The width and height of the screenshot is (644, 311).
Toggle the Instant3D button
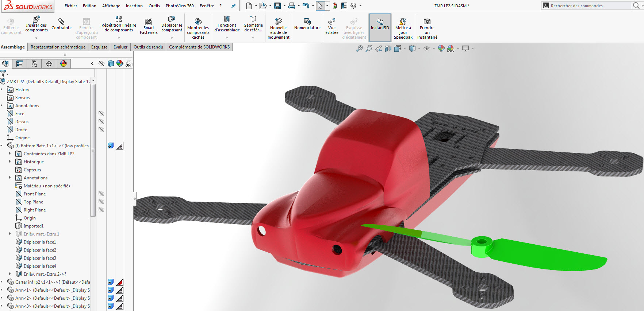click(x=380, y=27)
